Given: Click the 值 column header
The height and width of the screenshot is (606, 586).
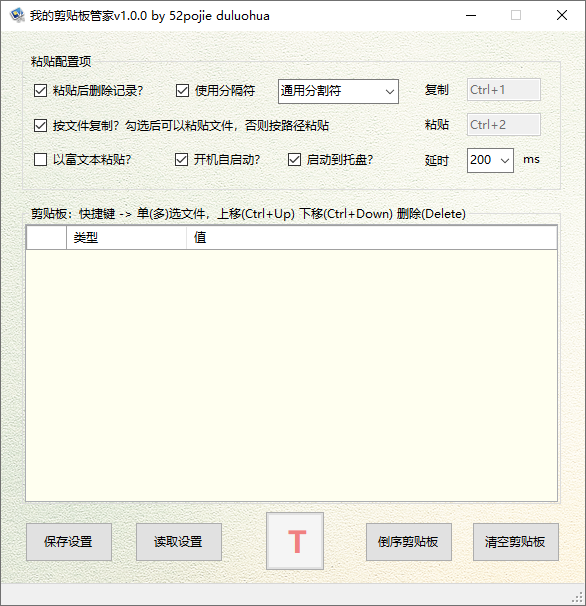Looking at the screenshot, I should pyautogui.click(x=371, y=237).
